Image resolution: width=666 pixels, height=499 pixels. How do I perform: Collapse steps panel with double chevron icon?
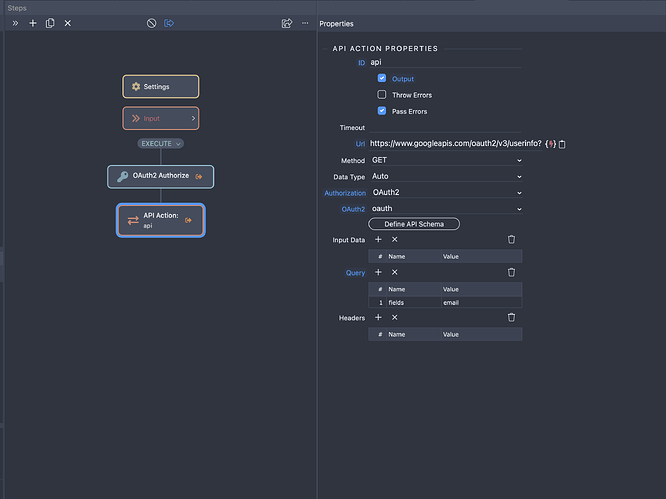[x=15, y=23]
